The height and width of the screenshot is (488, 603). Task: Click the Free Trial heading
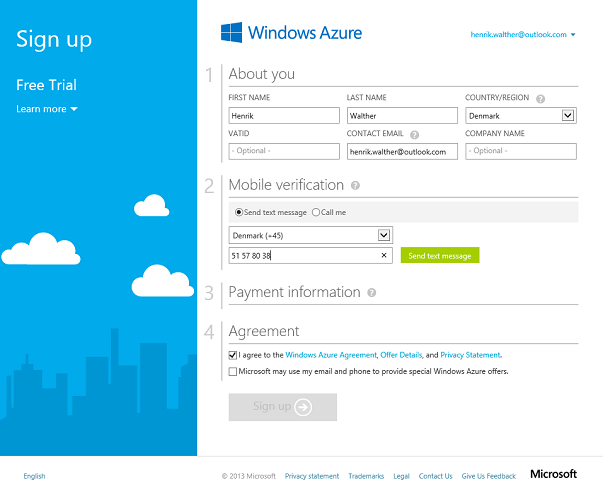click(x=47, y=85)
